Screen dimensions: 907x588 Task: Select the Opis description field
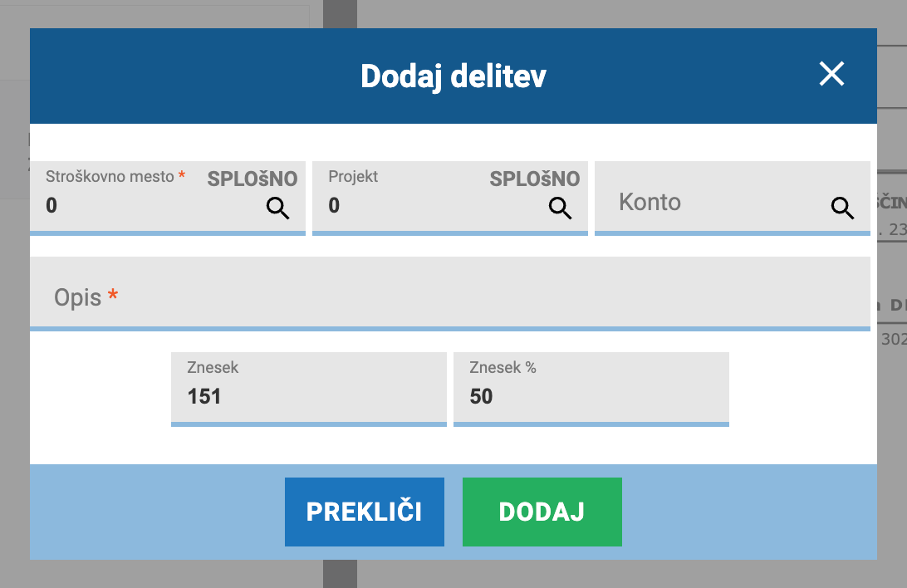pyautogui.click(x=450, y=294)
